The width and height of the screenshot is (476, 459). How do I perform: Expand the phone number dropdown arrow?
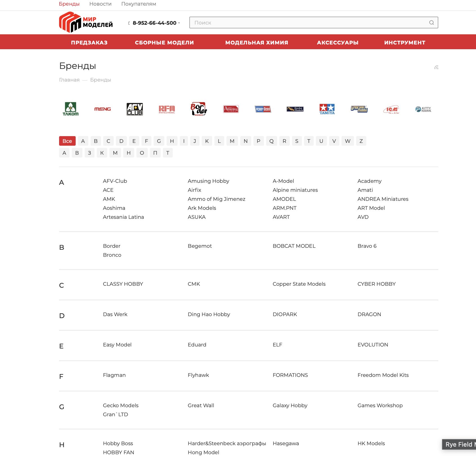(179, 23)
